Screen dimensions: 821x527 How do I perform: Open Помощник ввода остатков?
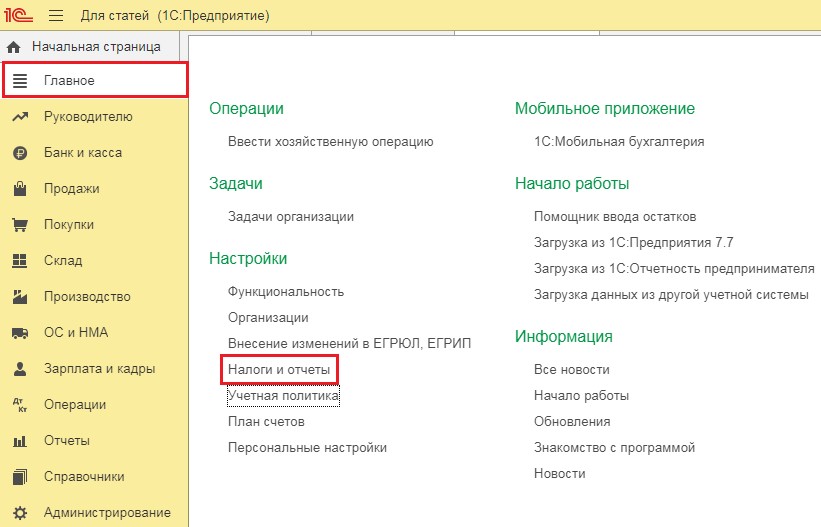[614, 216]
